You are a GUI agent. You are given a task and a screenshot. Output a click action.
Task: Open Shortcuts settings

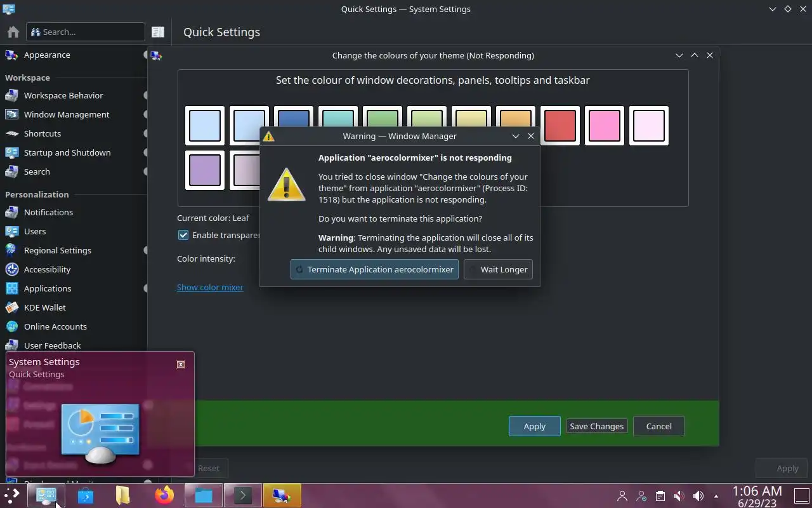click(43, 133)
